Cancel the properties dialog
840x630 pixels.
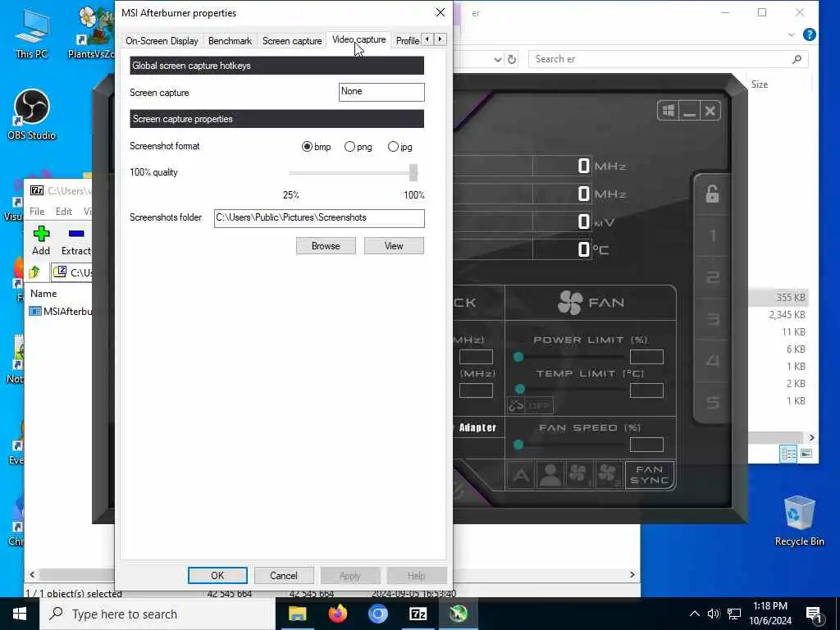[283, 575]
